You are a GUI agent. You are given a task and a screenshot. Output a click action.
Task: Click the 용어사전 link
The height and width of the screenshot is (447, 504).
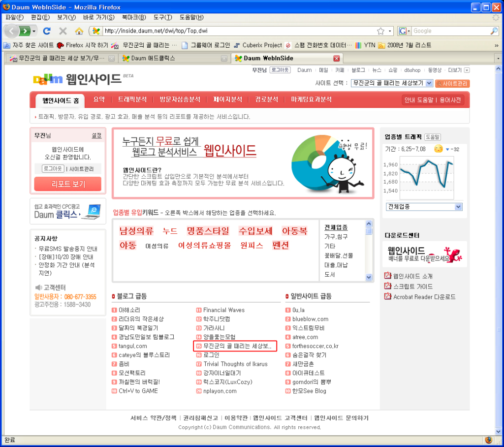pos(450,100)
